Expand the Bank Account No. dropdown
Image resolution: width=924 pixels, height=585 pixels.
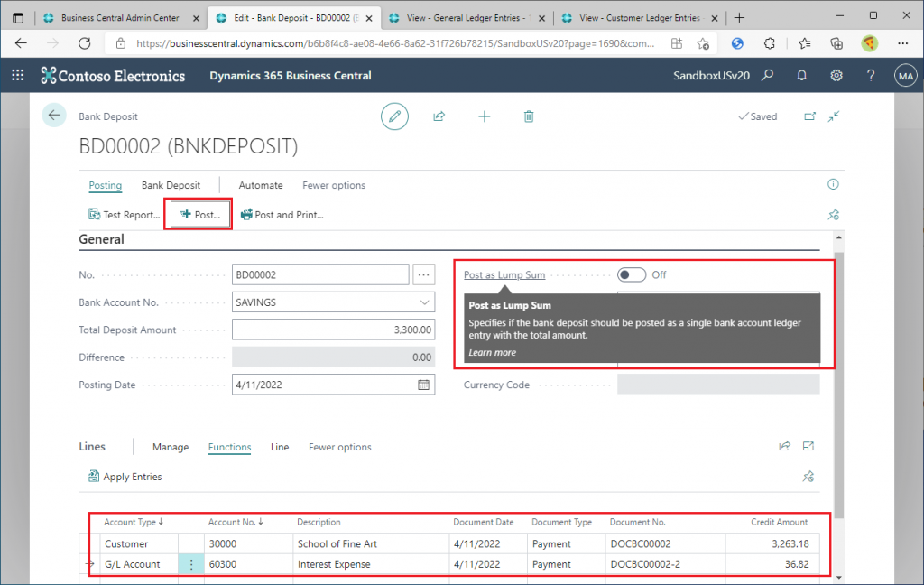[x=424, y=302]
